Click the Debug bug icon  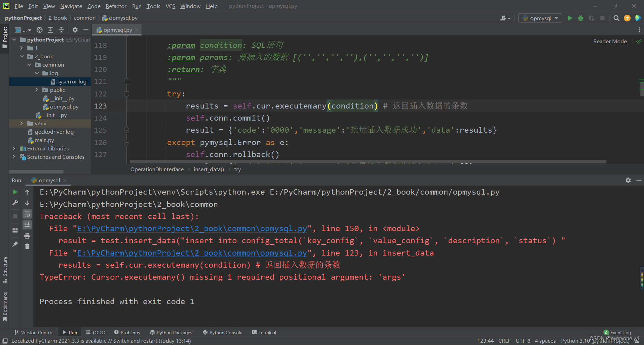coord(581,18)
